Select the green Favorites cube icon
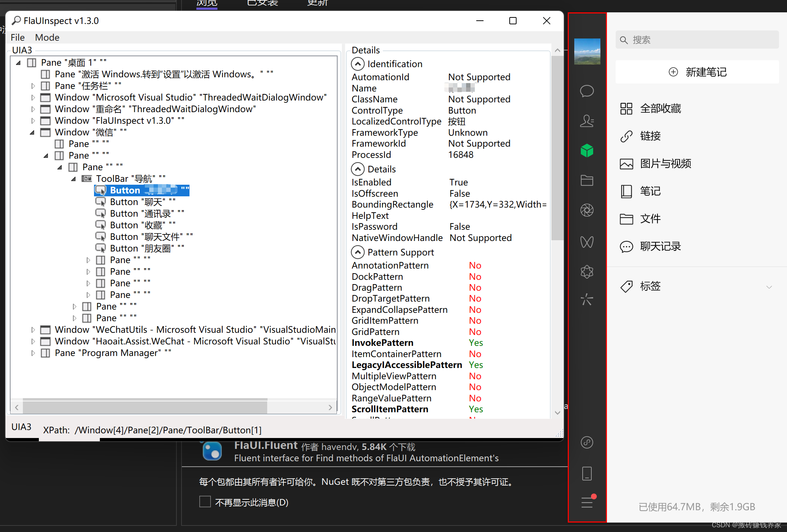This screenshot has height=532, width=787. point(587,150)
